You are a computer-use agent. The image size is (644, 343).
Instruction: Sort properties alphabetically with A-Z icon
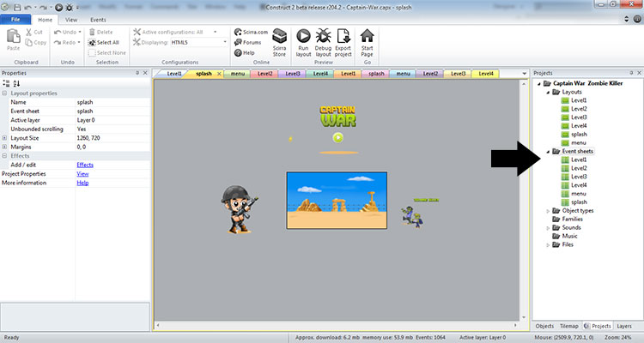(x=16, y=84)
